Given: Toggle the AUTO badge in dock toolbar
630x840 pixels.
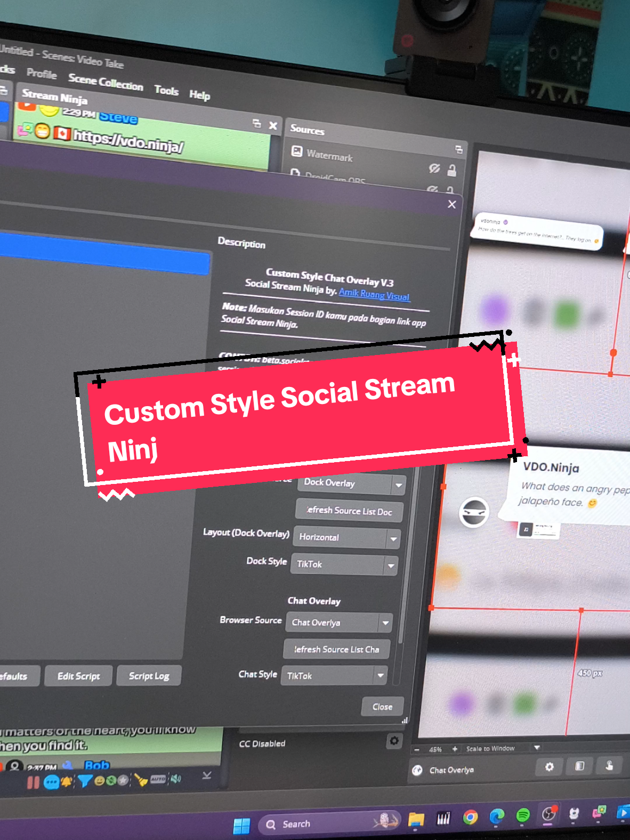Looking at the screenshot, I should [x=158, y=779].
